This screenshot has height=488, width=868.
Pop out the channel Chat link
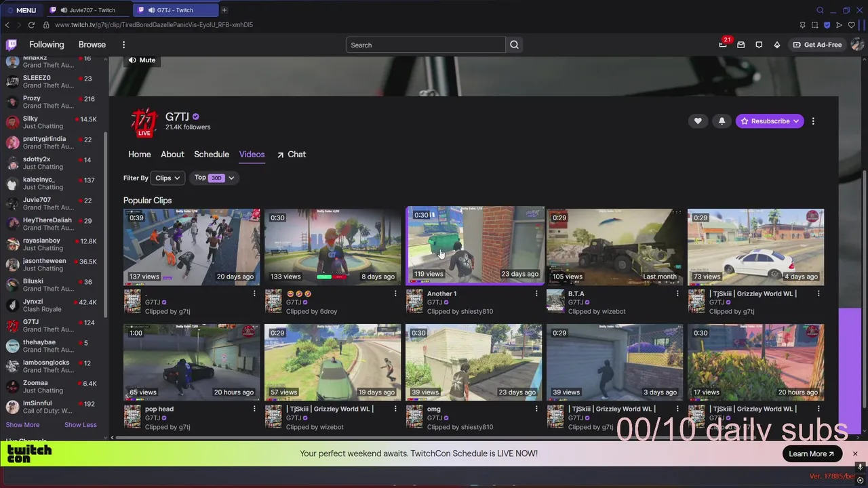(x=292, y=155)
